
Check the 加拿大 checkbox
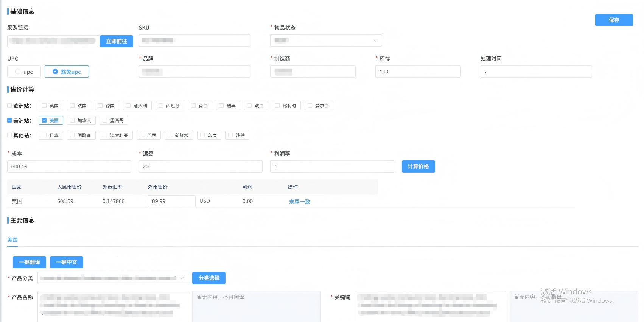click(x=72, y=121)
